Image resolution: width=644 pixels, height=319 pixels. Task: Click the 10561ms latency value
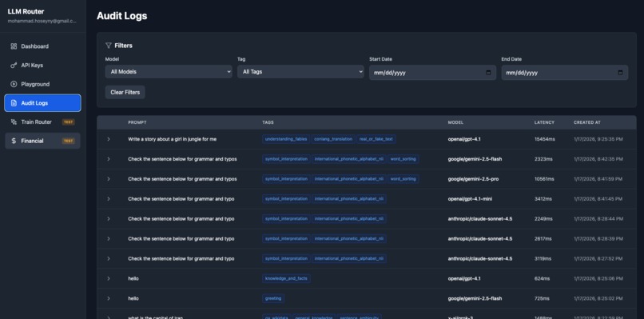point(544,179)
